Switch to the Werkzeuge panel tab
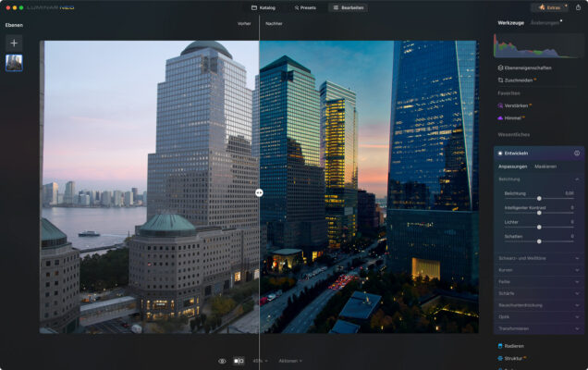The height and width of the screenshot is (370, 588). 510,23
